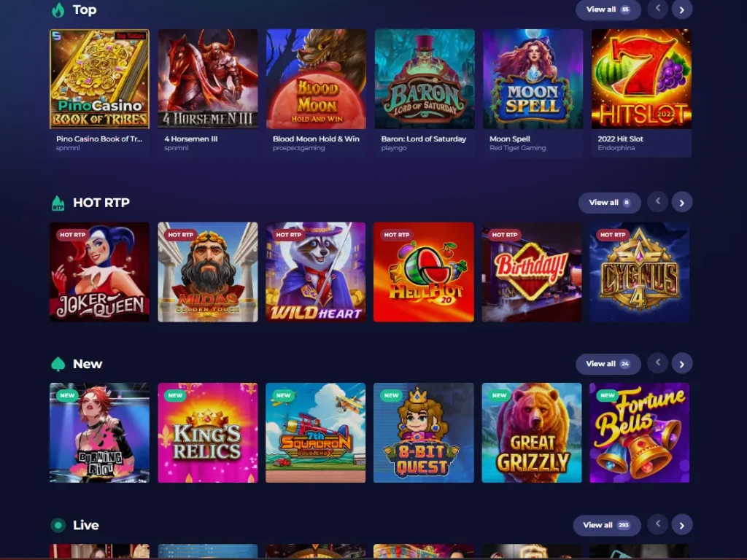Go to previous games in Top row

(658, 9)
